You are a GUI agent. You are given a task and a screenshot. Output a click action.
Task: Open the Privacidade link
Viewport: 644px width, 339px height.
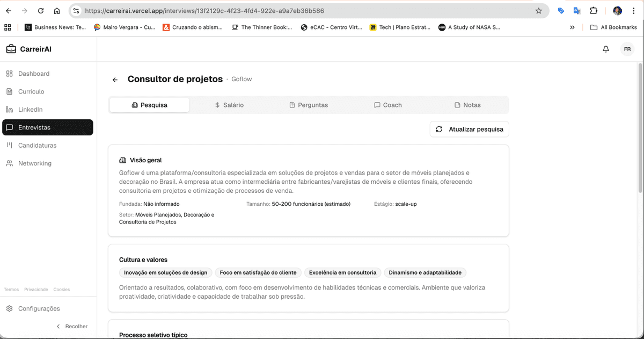(x=35, y=289)
